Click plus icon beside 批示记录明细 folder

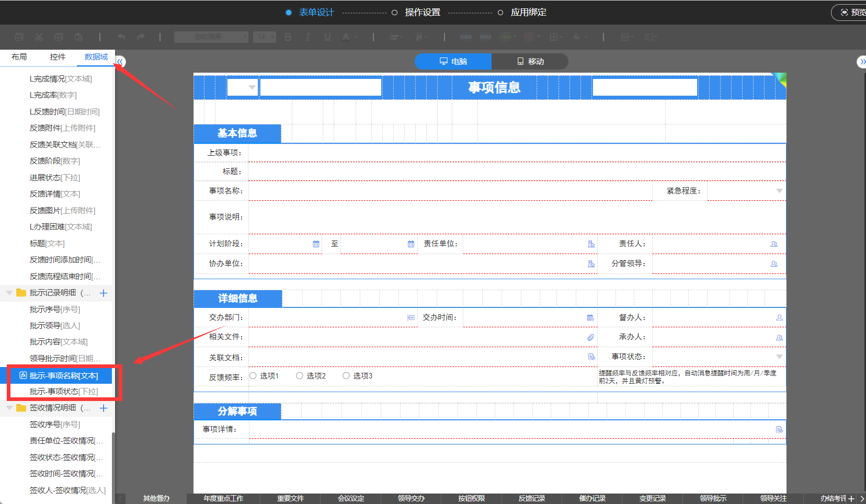[x=104, y=293]
